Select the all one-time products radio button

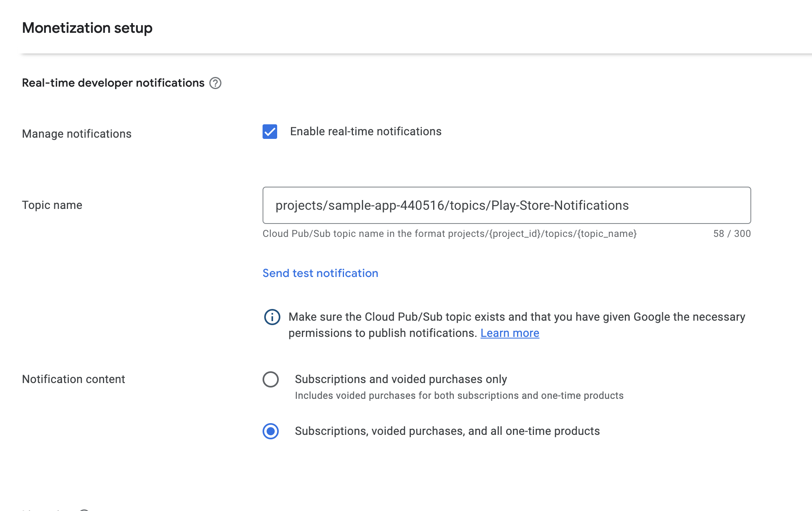(x=271, y=431)
